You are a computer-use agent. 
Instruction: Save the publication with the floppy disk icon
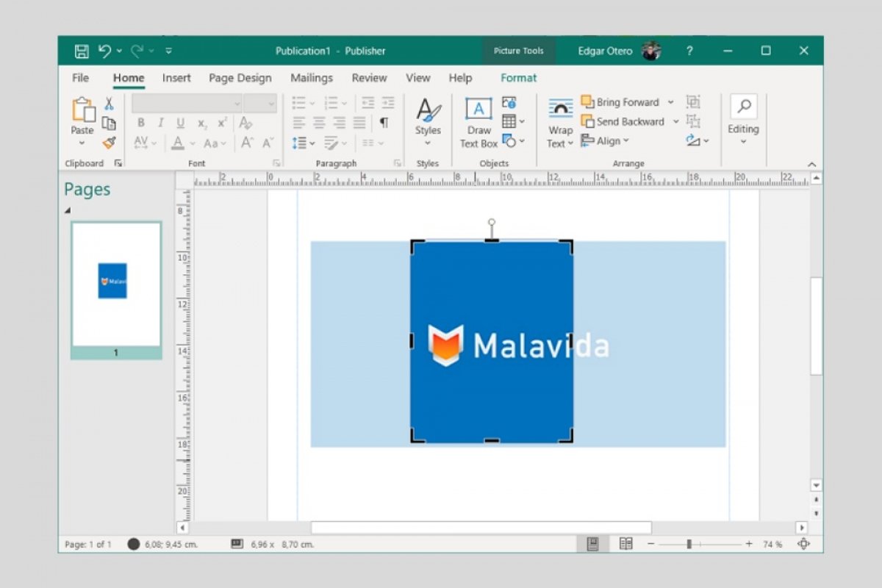(82, 51)
